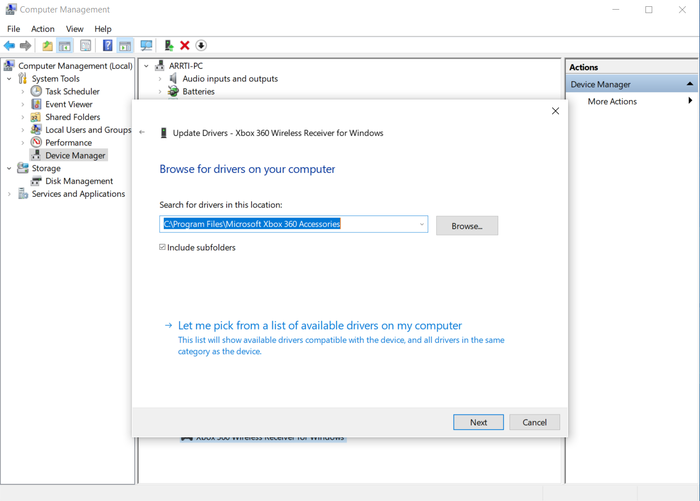
Task: Click the Performance label in tree
Action: point(68,142)
